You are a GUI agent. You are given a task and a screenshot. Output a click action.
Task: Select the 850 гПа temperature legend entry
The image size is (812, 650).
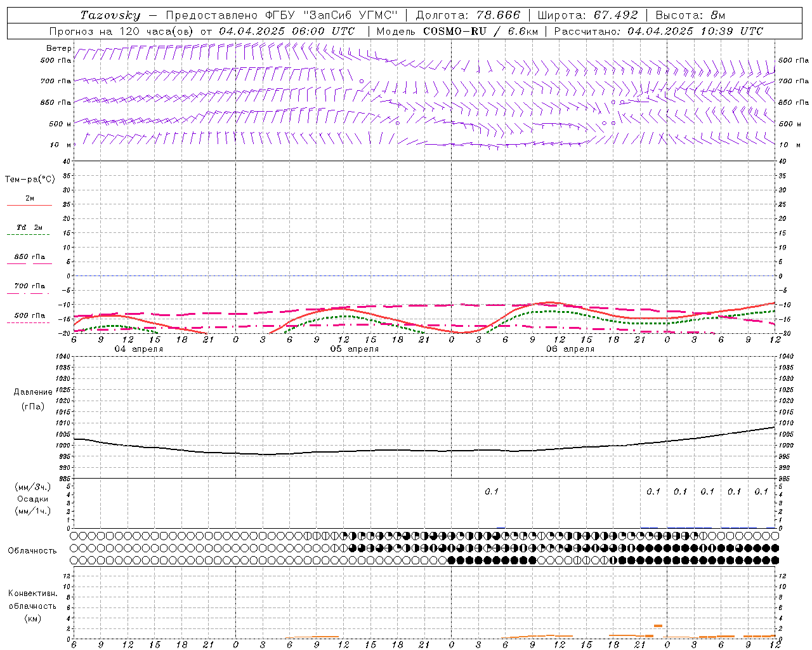click(x=29, y=258)
